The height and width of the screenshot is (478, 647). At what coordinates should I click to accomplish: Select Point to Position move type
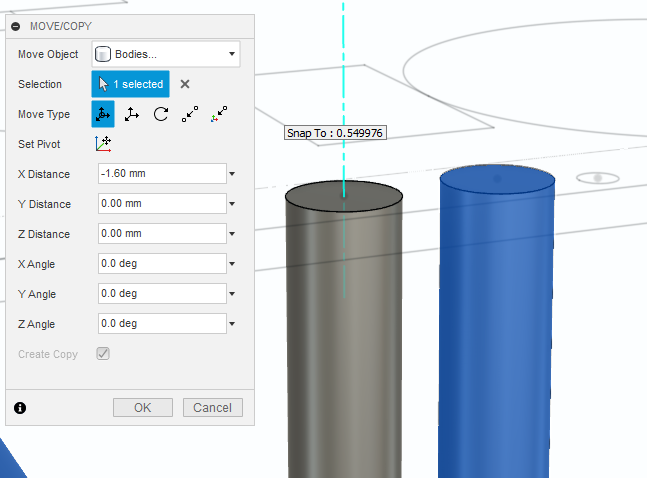(x=219, y=114)
